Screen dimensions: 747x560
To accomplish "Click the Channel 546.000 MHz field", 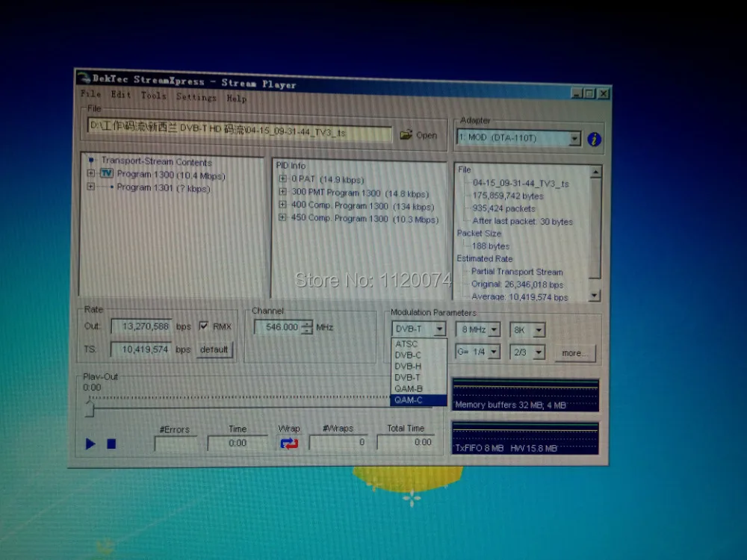I will click(278, 327).
